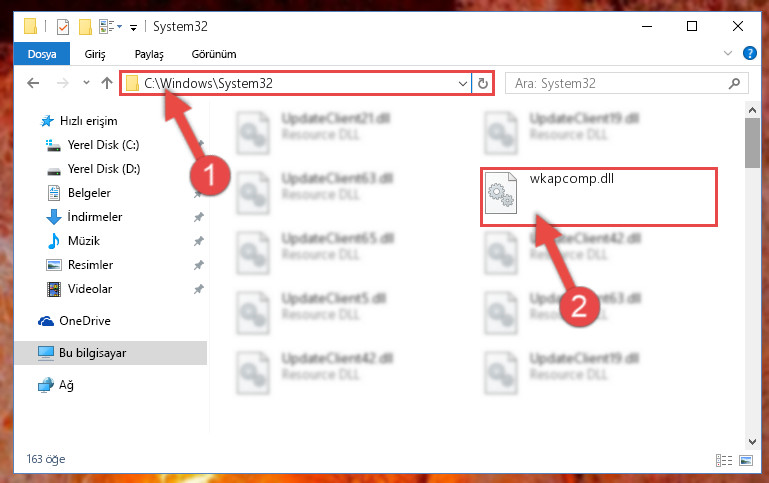Open the Explorer help icon
Screen dimensions: 769x483
[x=749, y=53]
